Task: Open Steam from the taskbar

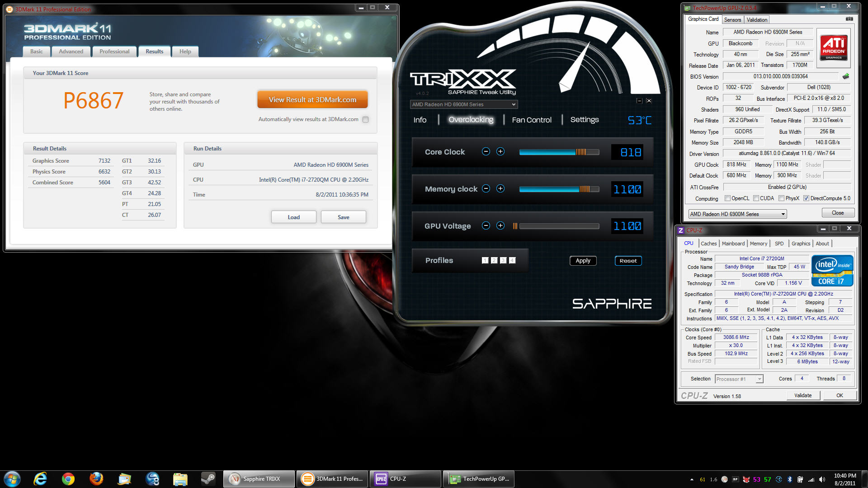Action: (x=208, y=479)
